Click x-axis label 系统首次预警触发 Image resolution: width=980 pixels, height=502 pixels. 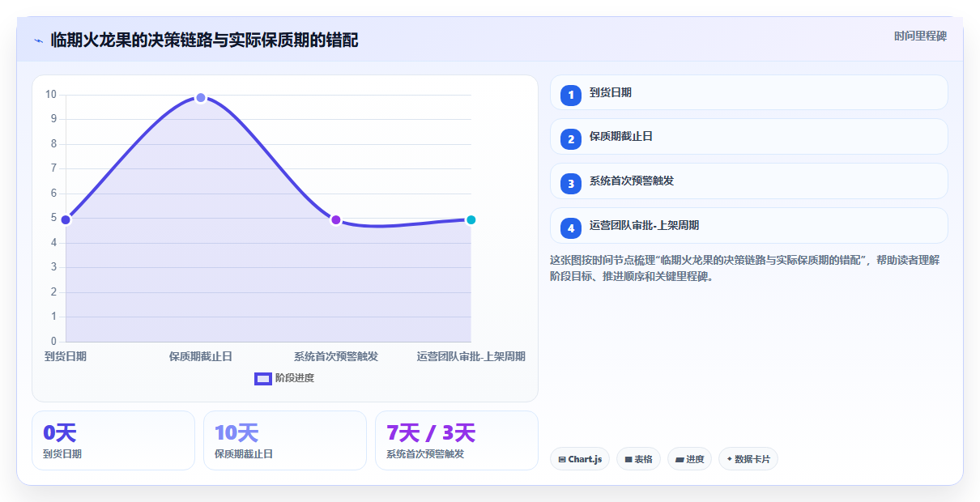pos(336,356)
